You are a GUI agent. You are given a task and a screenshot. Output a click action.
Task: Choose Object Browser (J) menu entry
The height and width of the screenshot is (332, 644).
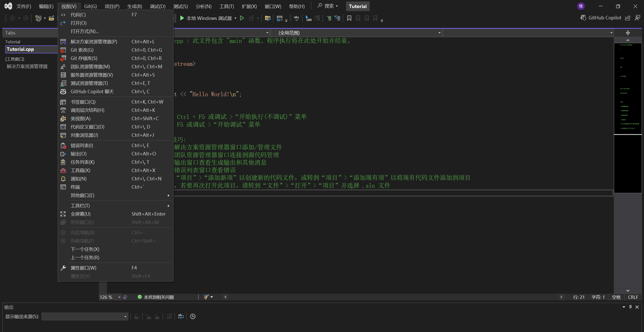(x=116, y=135)
